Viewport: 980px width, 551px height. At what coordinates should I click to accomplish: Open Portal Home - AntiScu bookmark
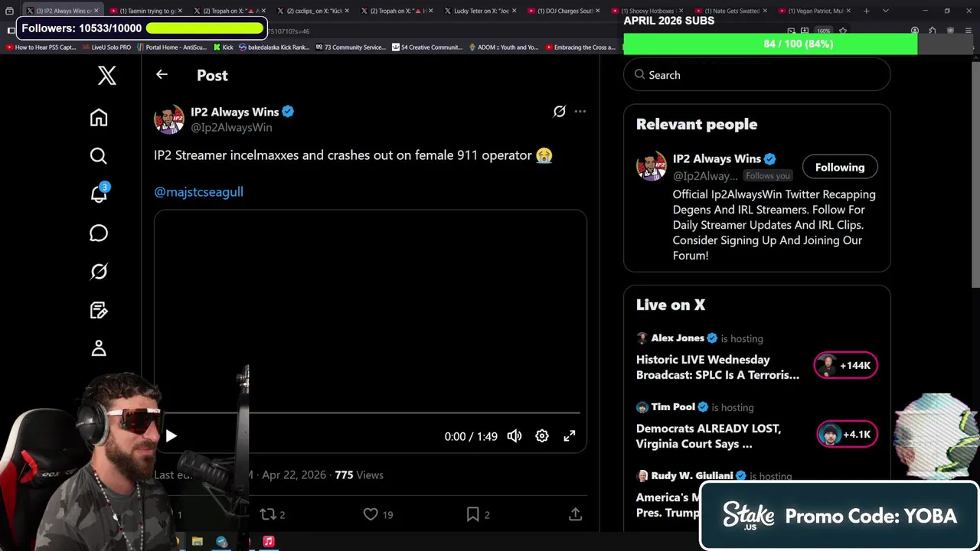(x=171, y=47)
